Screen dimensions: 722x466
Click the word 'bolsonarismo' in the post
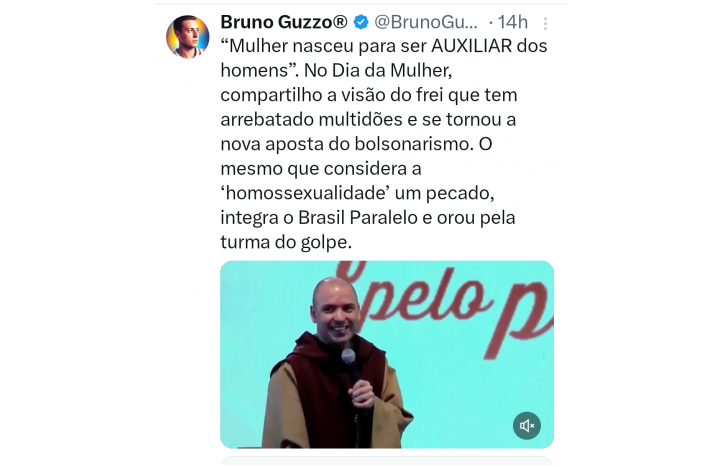[x=414, y=144]
